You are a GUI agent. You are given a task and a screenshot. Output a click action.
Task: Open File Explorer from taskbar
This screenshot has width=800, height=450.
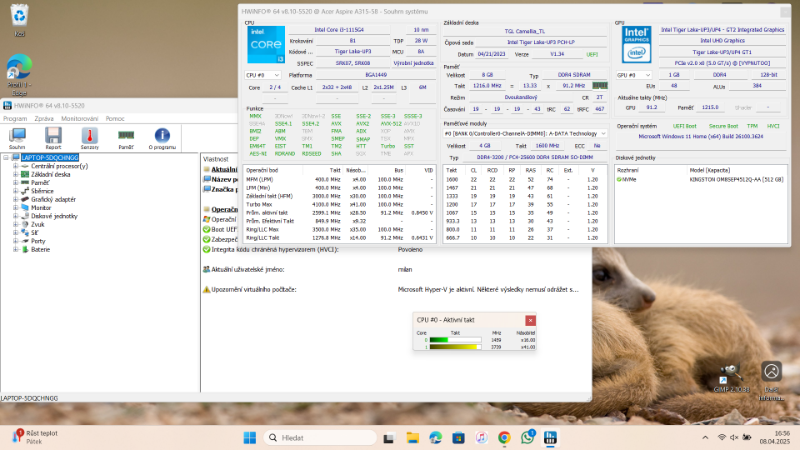click(x=412, y=438)
